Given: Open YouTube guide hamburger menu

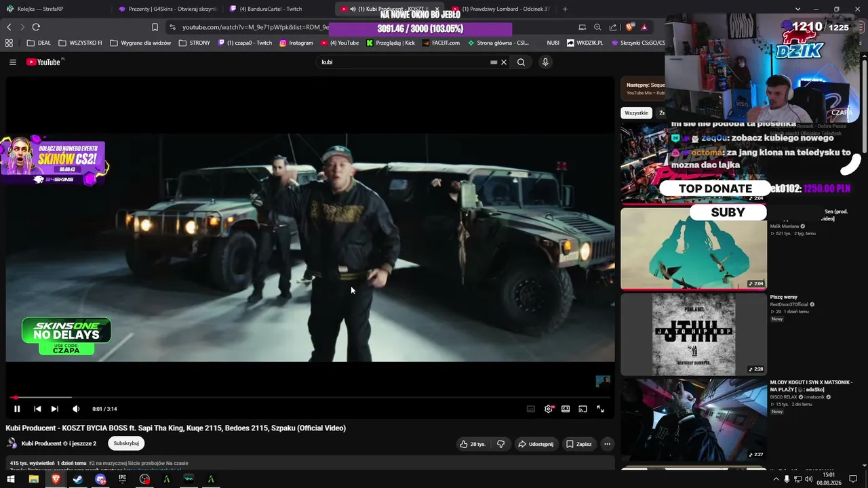Looking at the screenshot, I should [13, 62].
